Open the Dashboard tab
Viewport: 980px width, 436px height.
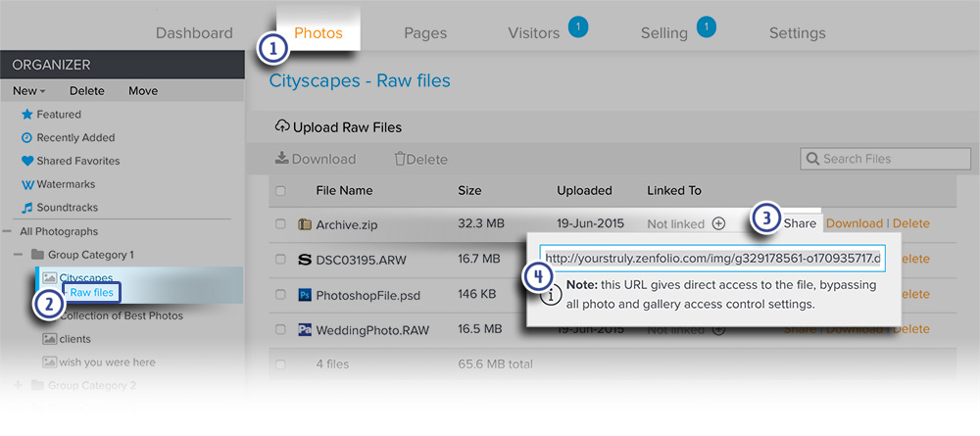click(x=194, y=33)
